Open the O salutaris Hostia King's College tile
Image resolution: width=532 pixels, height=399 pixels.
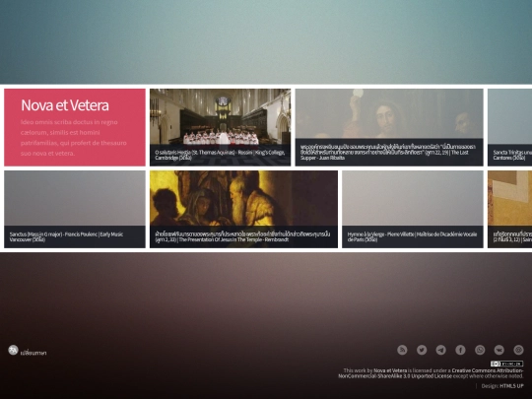(x=221, y=127)
